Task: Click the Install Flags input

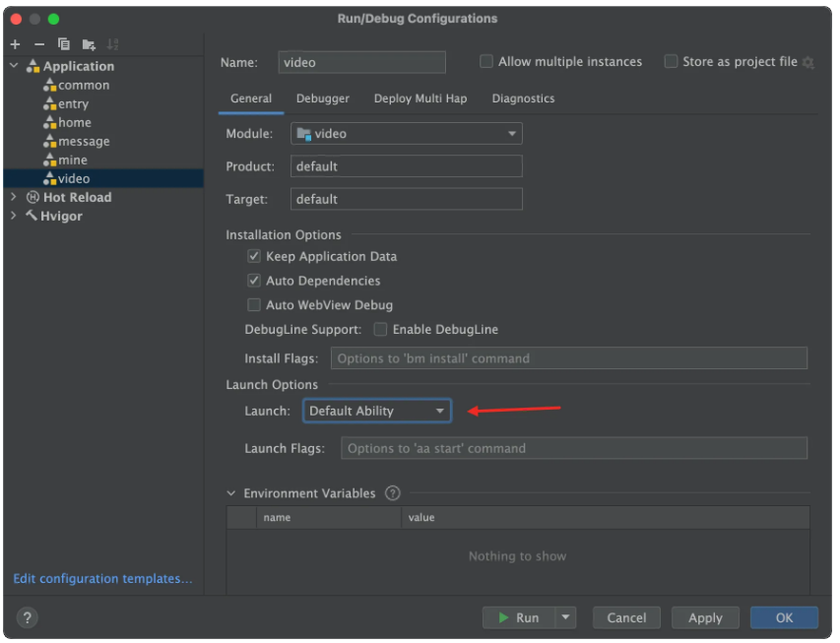Action: pyautogui.click(x=569, y=358)
